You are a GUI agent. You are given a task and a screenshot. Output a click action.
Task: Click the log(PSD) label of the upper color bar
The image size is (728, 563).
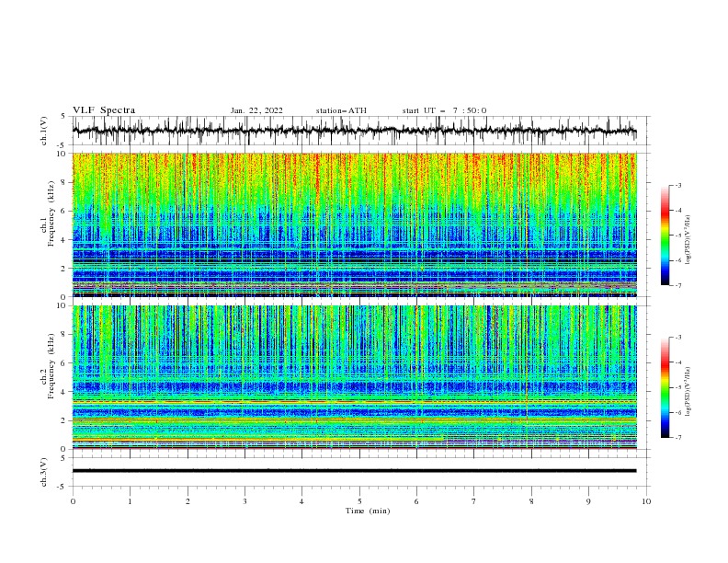point(688,239)
